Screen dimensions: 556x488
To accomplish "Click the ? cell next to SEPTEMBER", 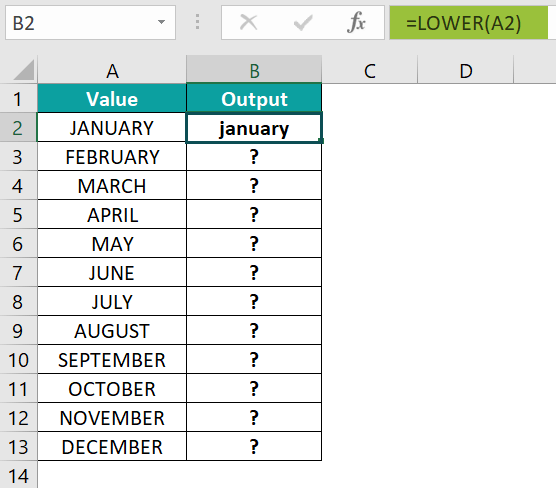I will coord(254,360).
